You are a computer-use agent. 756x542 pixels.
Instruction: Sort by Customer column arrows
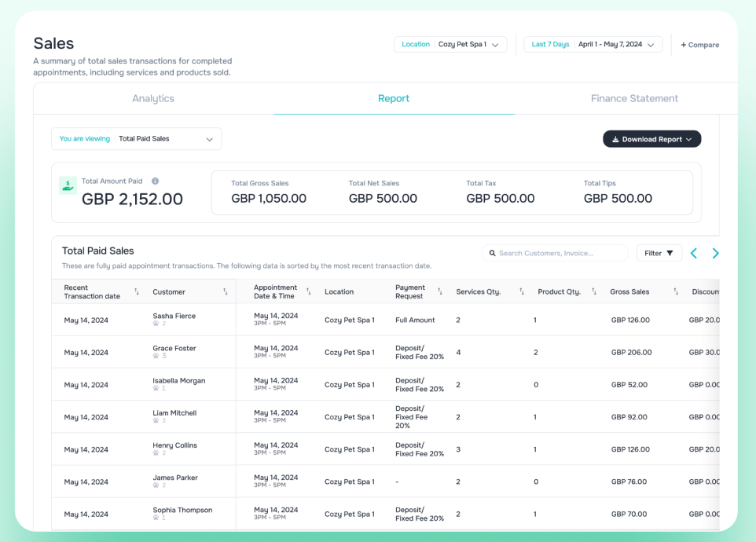(x=226, y=291)
